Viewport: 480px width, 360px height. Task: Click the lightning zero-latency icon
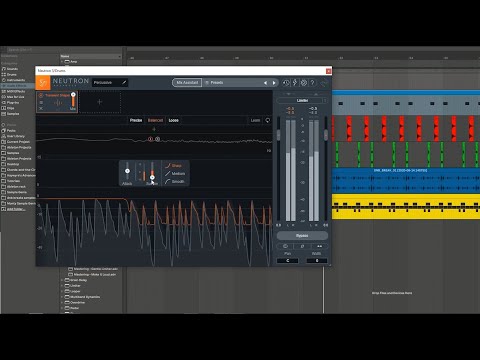coord(295,83)
